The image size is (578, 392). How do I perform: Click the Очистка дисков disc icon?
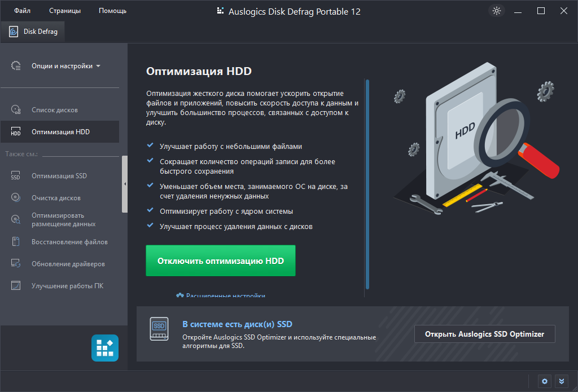click(15, 197)
